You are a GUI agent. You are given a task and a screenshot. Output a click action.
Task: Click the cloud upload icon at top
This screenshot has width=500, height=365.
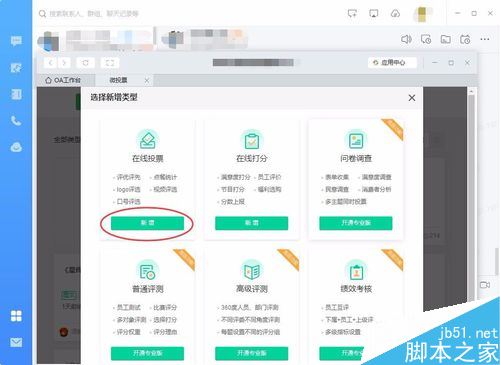click(395, 14)
